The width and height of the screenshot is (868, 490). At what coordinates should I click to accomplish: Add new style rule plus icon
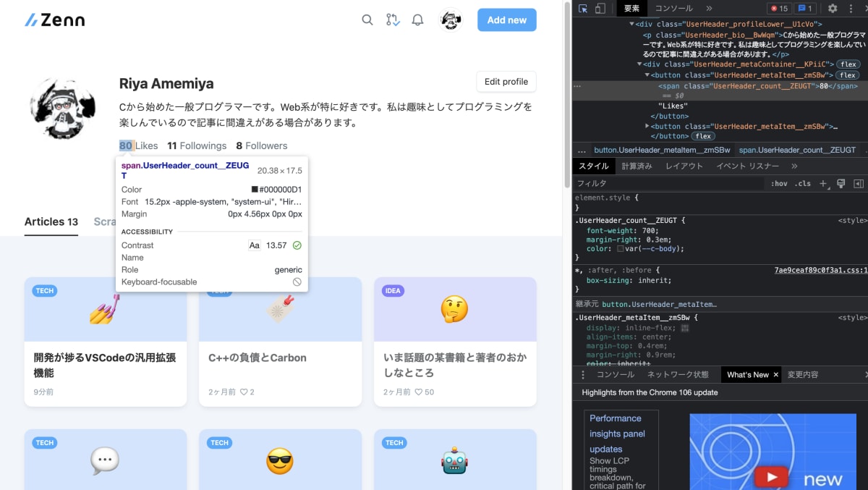(x=823, y=184)
